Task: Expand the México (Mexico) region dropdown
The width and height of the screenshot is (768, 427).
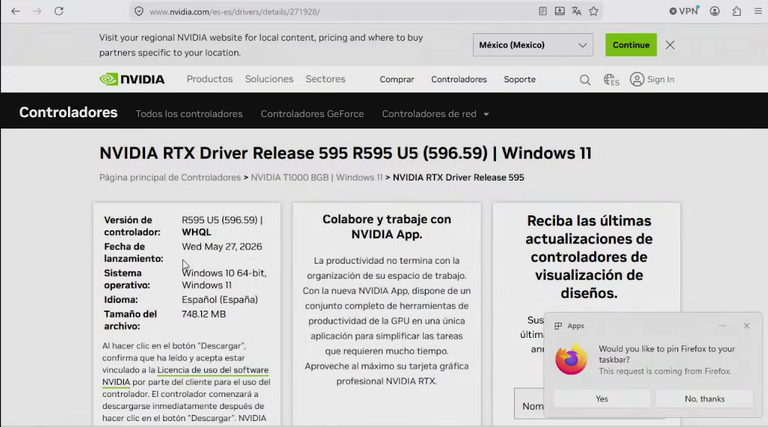Action: pos(533,45)
